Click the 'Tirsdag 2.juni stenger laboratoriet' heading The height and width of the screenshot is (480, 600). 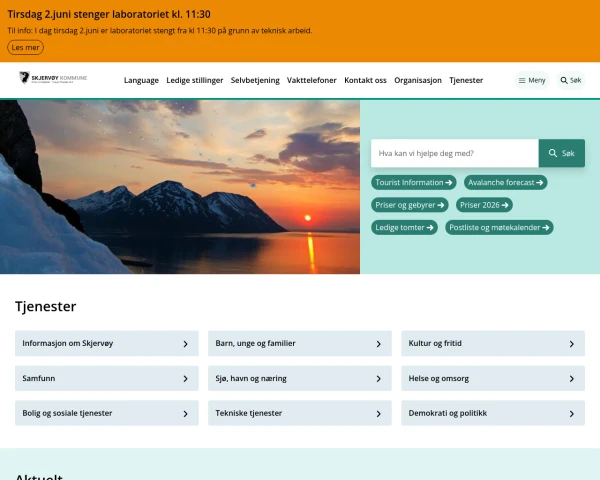coord(109,14)
